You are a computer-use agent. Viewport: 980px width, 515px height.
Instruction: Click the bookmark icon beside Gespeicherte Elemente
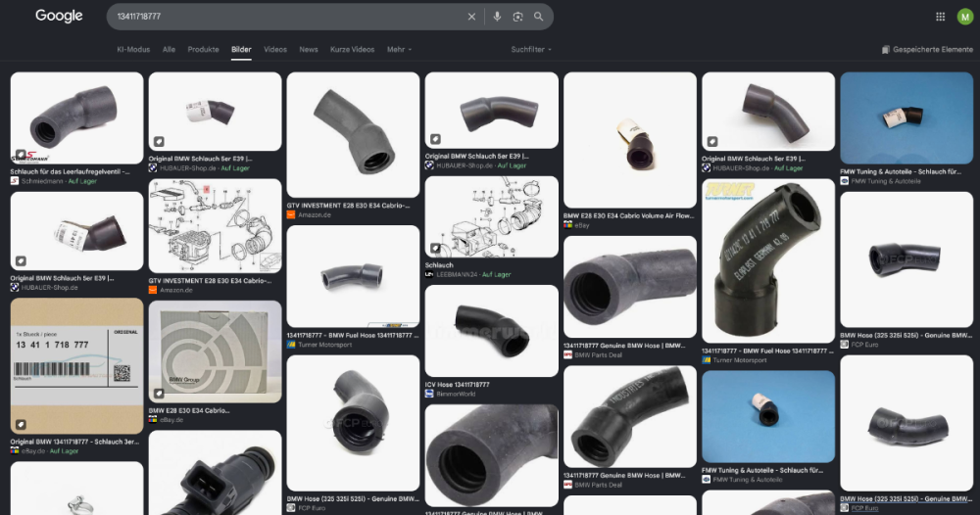pyautogui.click(x=885, y=49)
